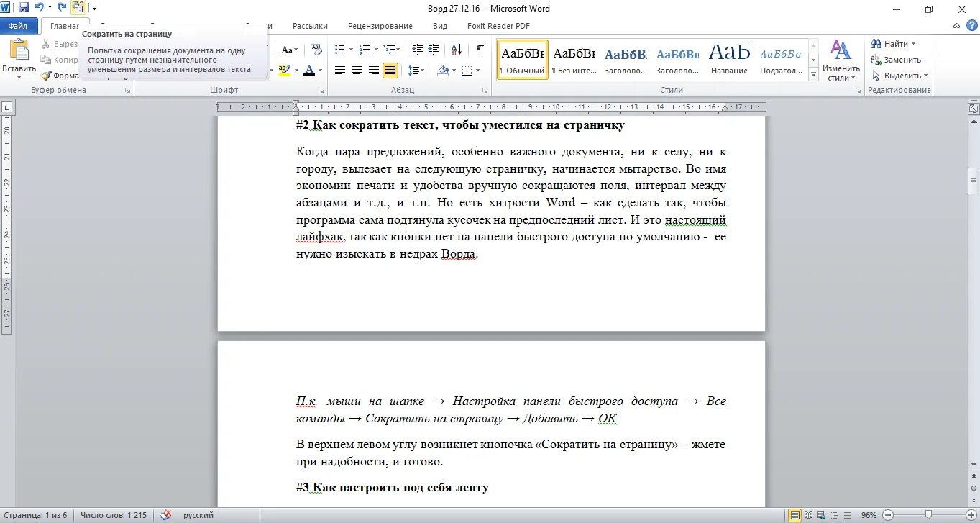
Task: Click the Shading paint bucket icon
Action: pos(442,70)
